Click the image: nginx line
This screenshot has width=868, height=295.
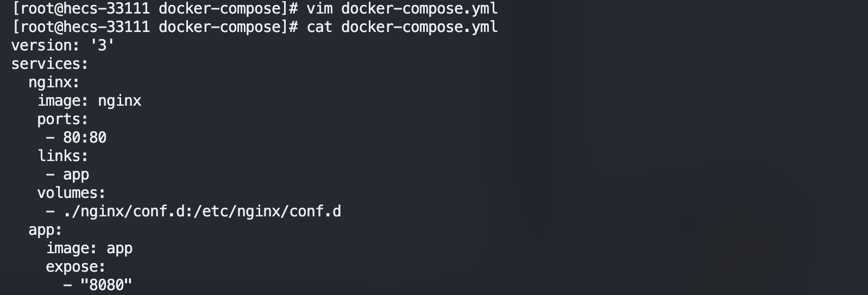89,101
